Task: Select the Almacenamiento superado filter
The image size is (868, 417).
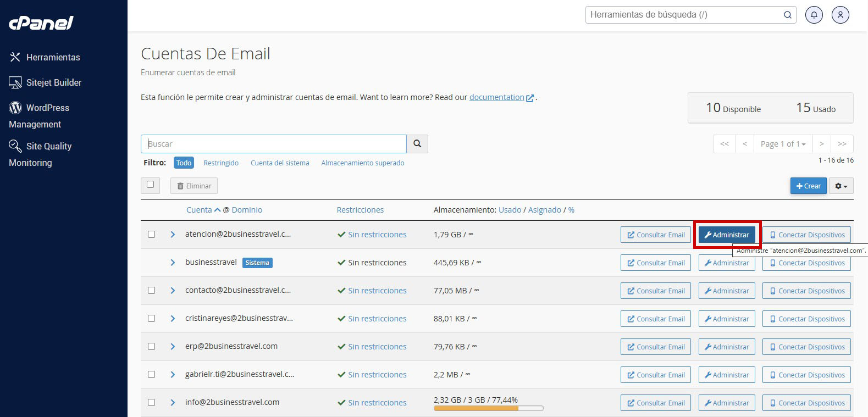Action: pyautogui.click(x=362, y=163)
